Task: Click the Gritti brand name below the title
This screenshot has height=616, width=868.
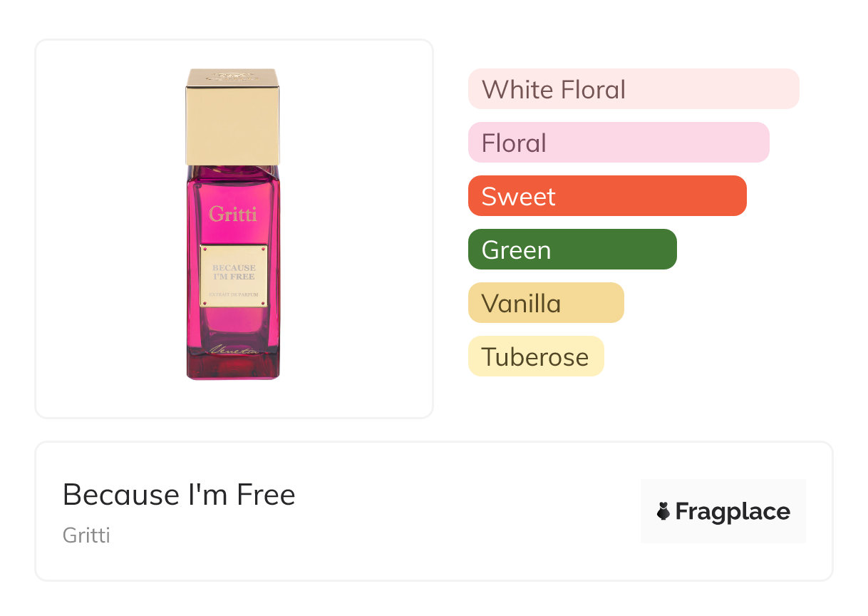Action: 86,535
